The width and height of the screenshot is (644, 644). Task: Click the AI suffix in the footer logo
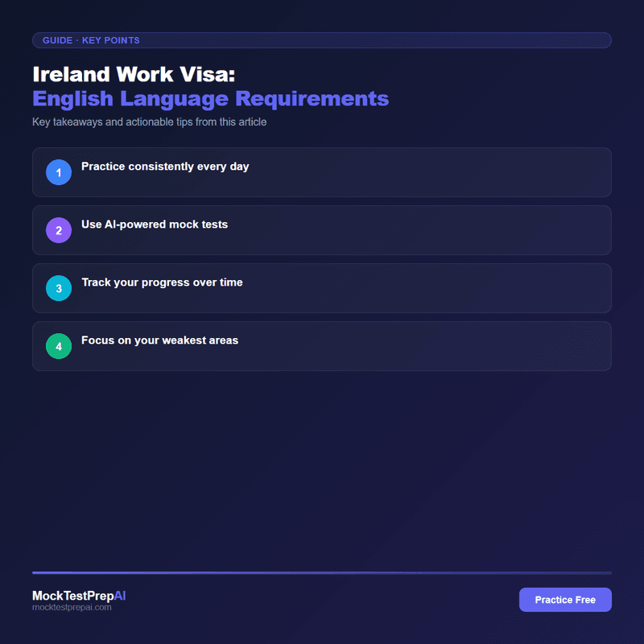pyautogui.click(x=119, y=597)
